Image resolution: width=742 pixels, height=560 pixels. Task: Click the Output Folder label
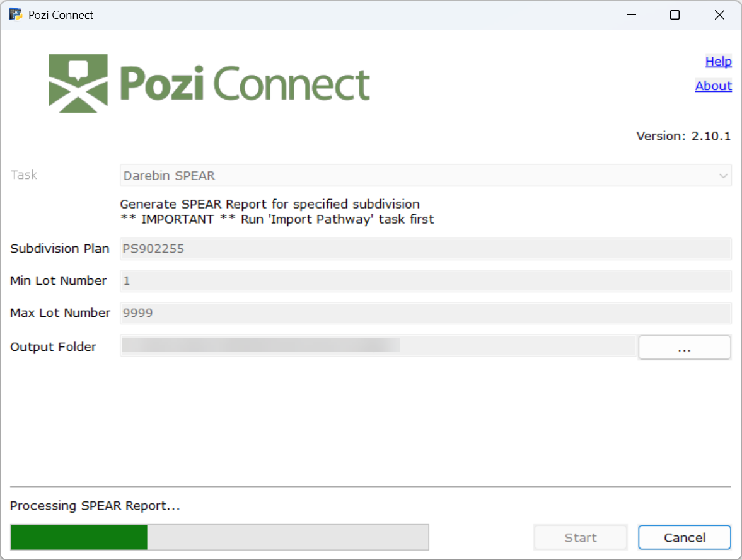tap(53, 347)
